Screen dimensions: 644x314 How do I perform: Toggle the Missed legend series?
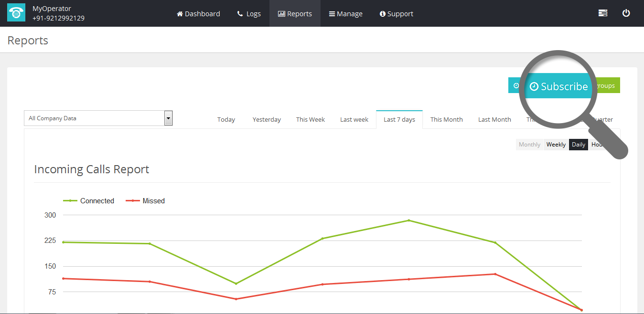point(145,201)
